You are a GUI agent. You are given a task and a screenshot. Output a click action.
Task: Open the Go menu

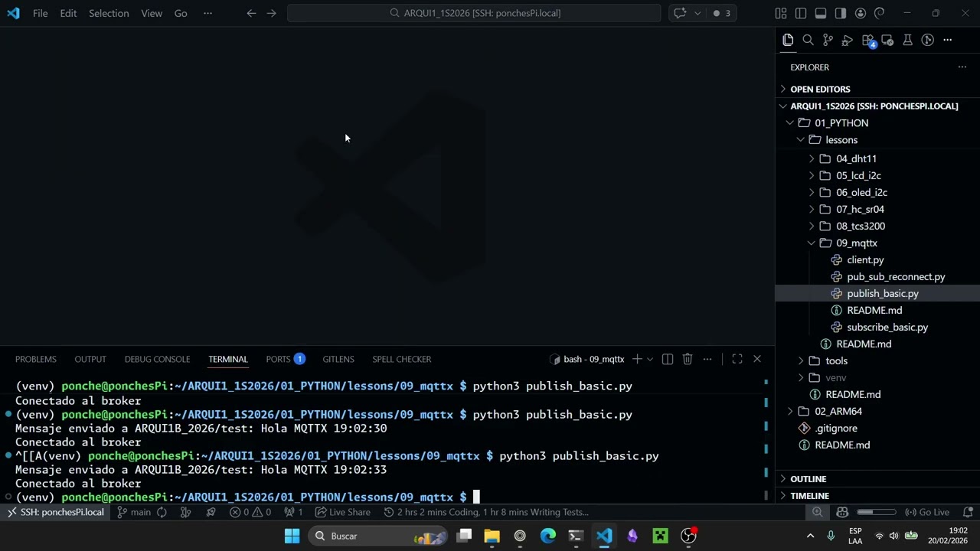(x=181, y=13)
